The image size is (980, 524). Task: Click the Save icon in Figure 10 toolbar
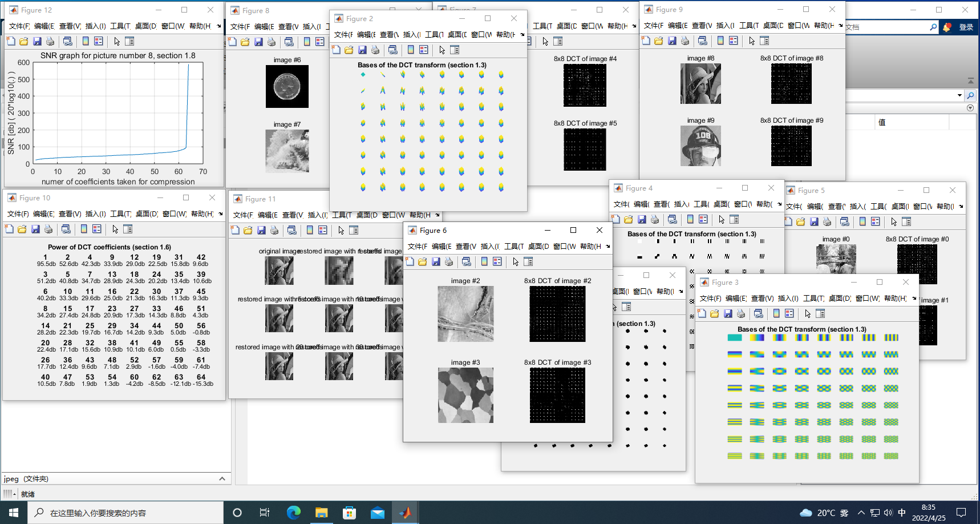[35, 229]
